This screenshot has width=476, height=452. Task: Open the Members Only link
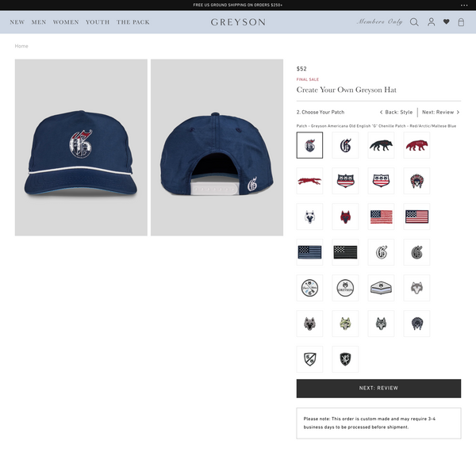pos(379,22)
